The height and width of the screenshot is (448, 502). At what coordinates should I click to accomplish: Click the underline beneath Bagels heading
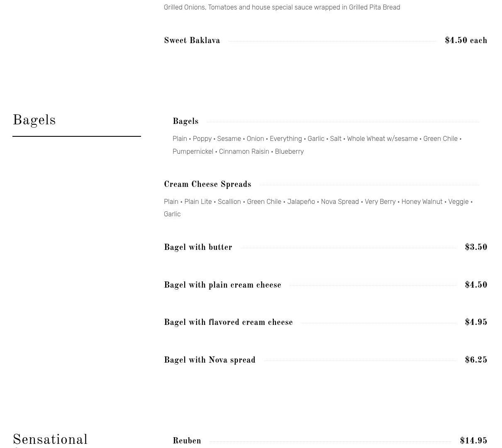[77, 136]
